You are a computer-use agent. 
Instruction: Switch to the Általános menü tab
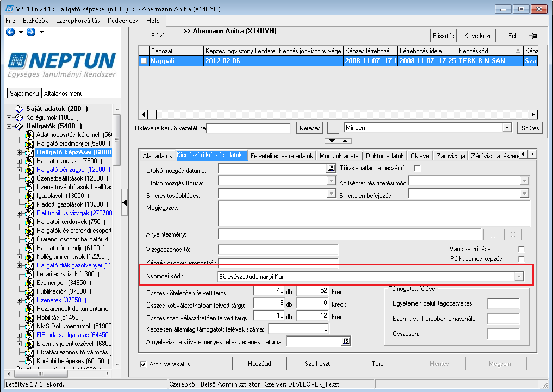pyautogui.click(x=64, y=94)
